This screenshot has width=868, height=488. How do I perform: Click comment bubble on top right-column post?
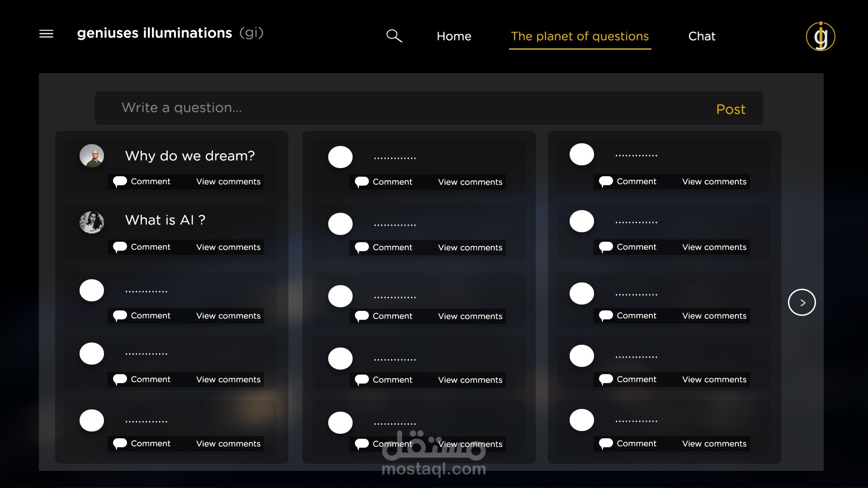pos(606,182)
